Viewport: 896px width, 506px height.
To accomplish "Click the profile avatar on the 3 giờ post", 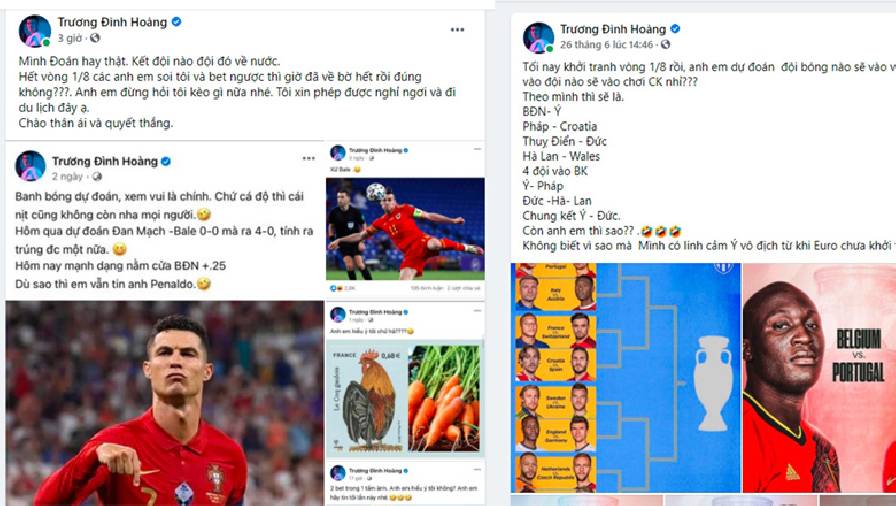I will click(34, 31).
